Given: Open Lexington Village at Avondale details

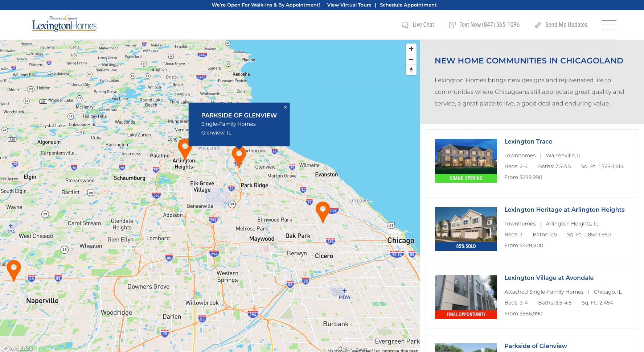Looking at the screenshot, I should [x=549, y=278].
